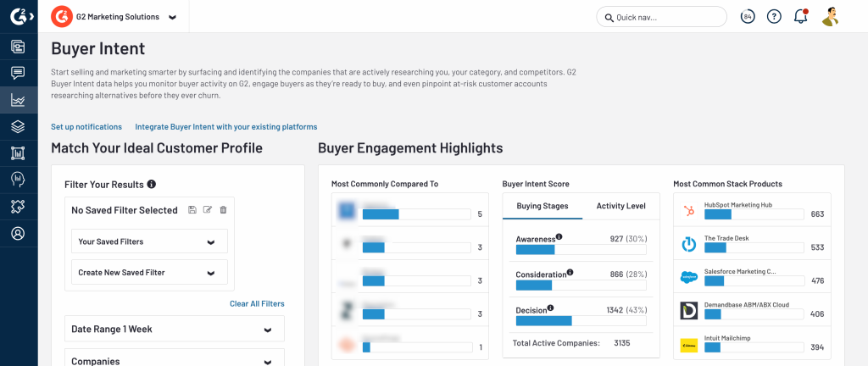868x366 pixels.
Task: Expand the Date Range 1 Week filter
Action: 174,329
